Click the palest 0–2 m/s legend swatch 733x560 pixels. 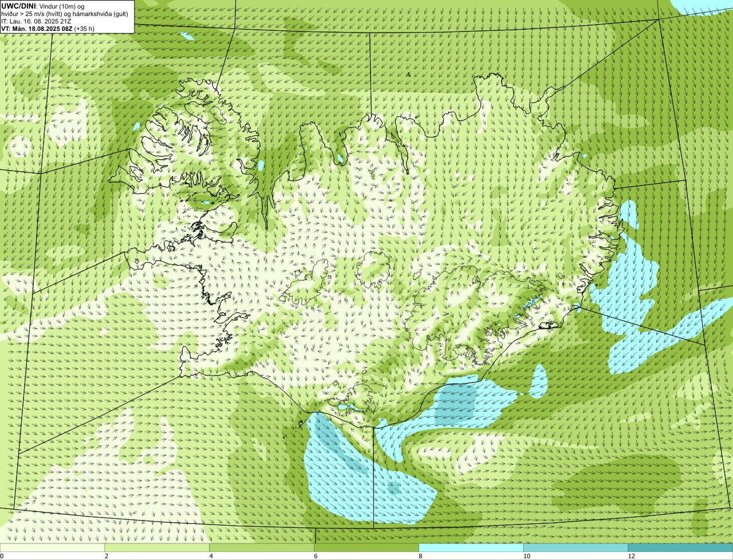click(53, 548)
